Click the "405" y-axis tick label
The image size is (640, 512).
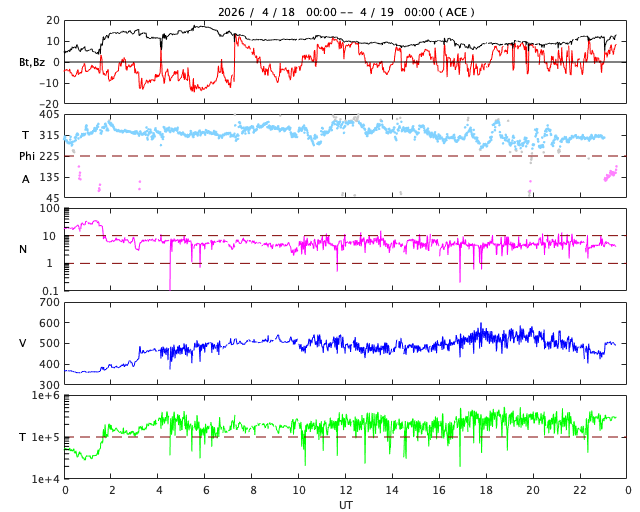tap(49, 115)
